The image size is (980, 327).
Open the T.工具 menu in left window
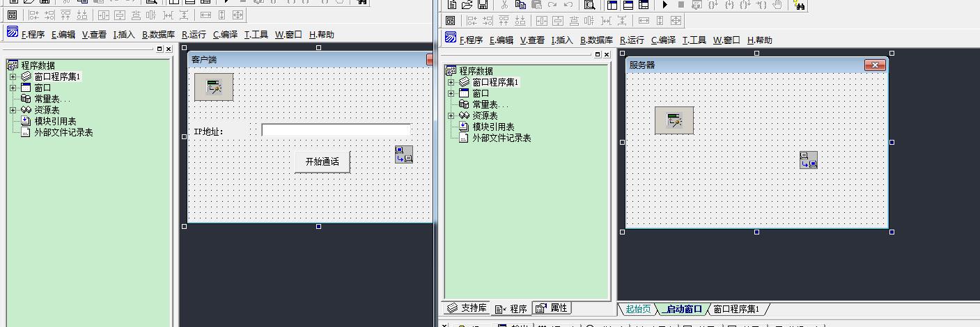(256, 34)
